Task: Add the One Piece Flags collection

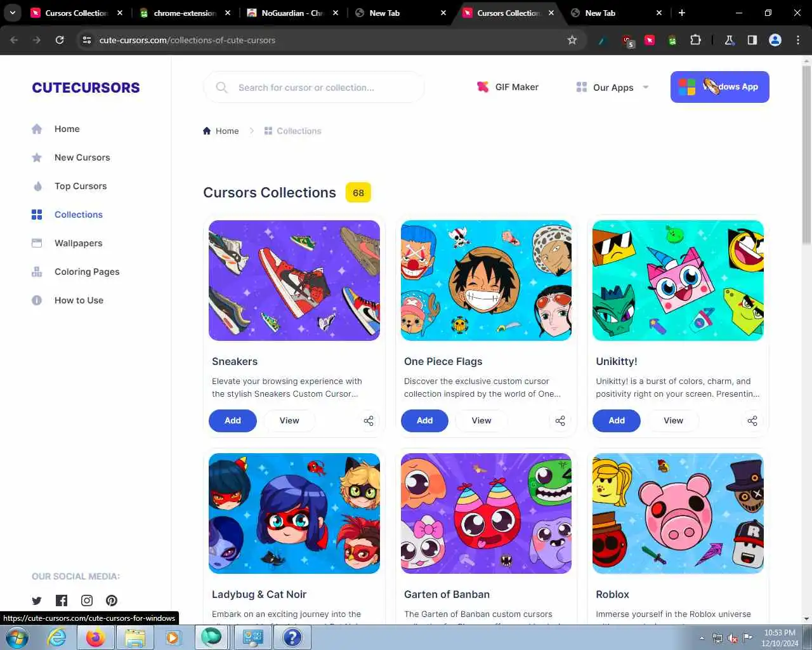Action: 424,421
